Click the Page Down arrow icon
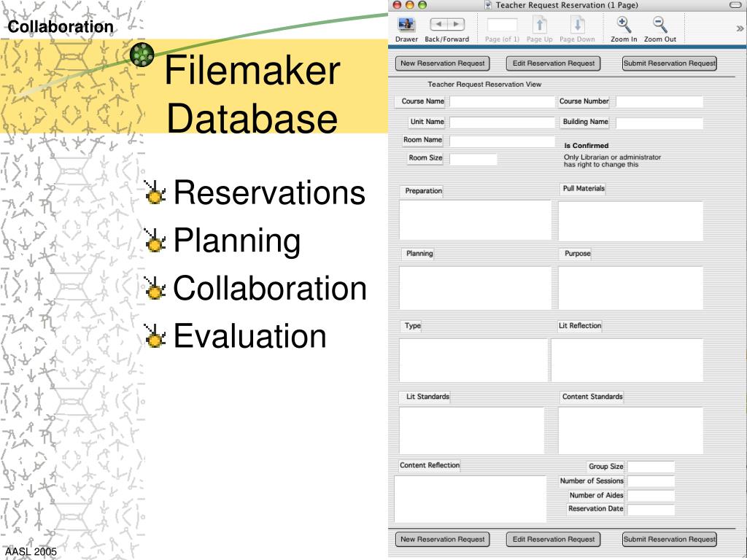Image resolution: width=747 pixels, height=560 pixels. tap(578, 25)
